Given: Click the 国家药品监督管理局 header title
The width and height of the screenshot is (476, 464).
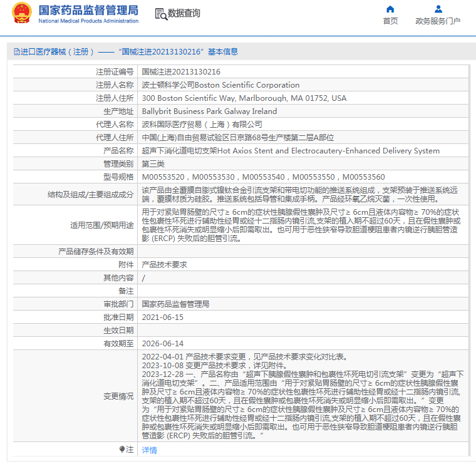Looking at the screenshot, I should tap(88, 10).
